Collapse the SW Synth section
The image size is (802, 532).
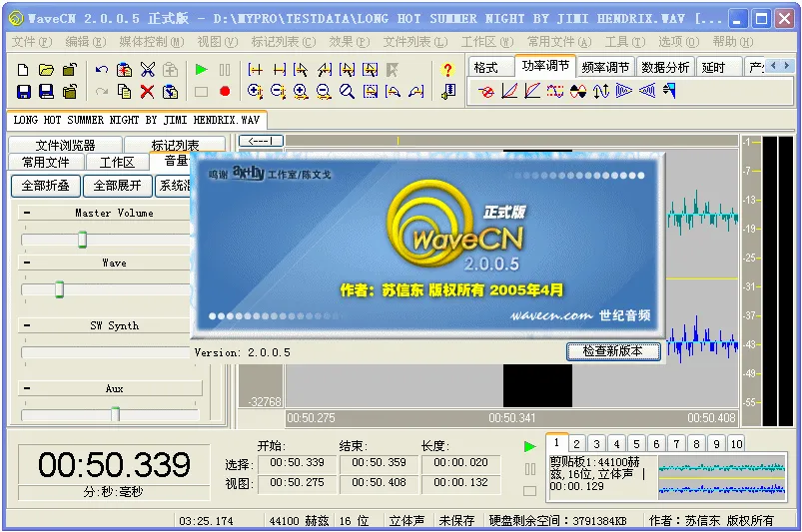[x=27, y=325]
